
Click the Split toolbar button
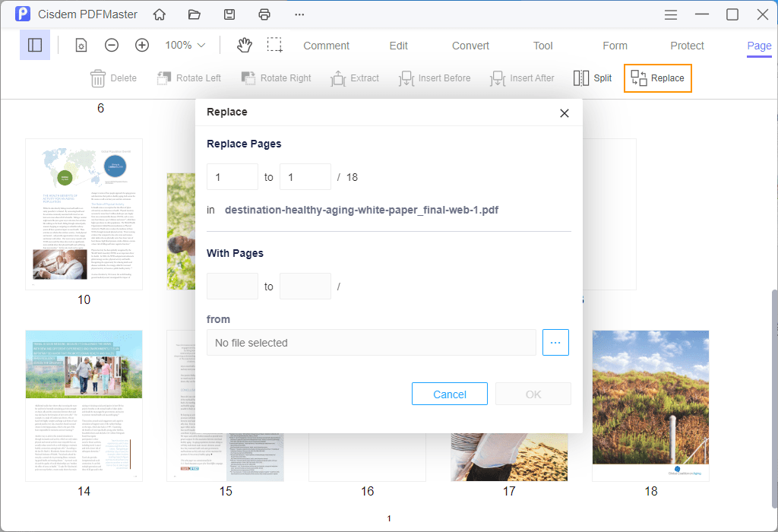(593, 78)
